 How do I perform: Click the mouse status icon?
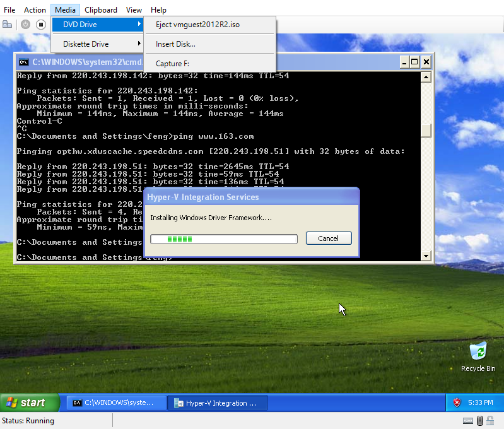pyautogui.click(x=480, y=421)
